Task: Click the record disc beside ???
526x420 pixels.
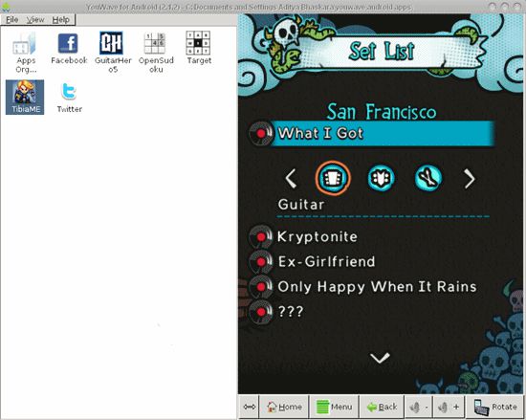Action: (x=261, y=312)
